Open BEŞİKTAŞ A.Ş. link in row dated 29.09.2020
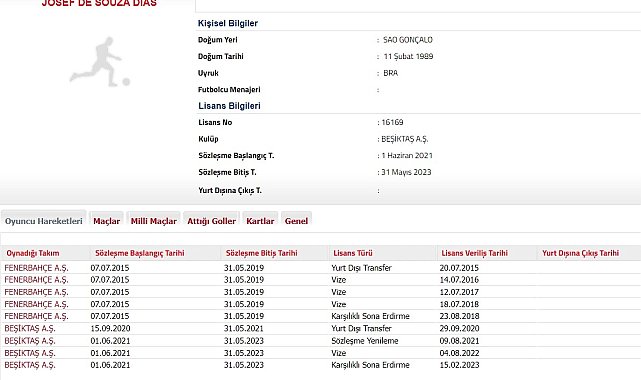The width and height of the screenshot is (641, 380). (30, 329)
